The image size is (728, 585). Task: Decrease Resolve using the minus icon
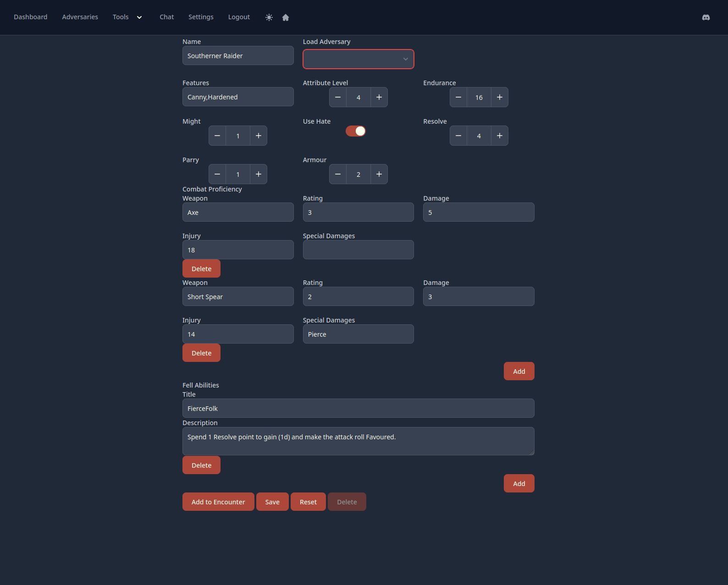[x=458, y=136]
